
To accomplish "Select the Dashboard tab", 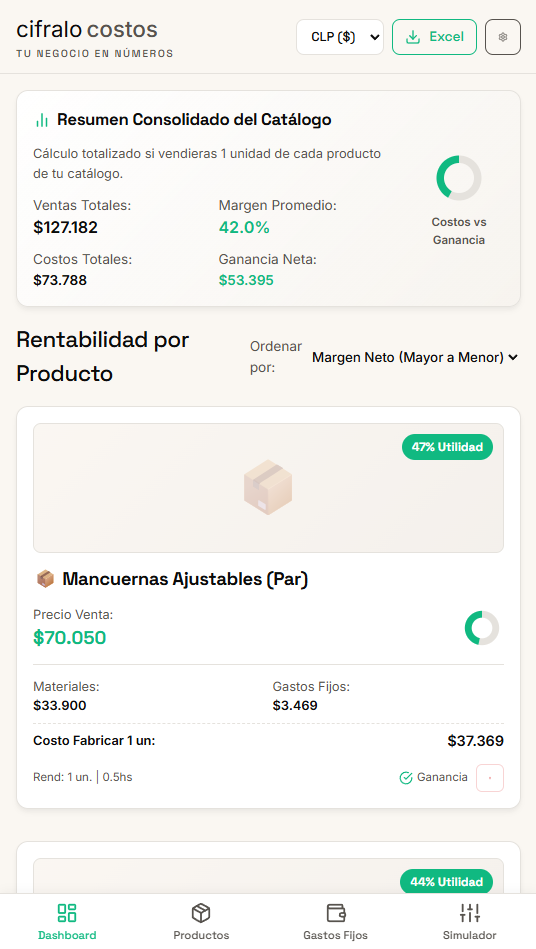I will (67, 922).
